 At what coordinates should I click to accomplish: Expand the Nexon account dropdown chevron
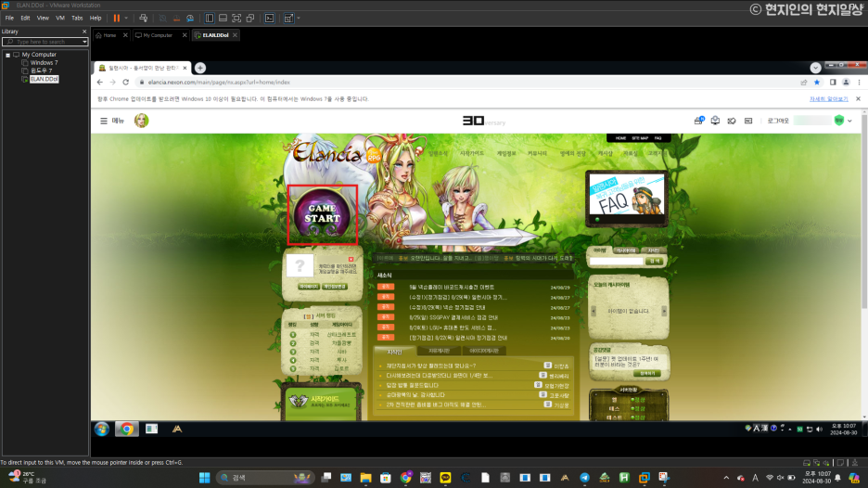(849, 121)
